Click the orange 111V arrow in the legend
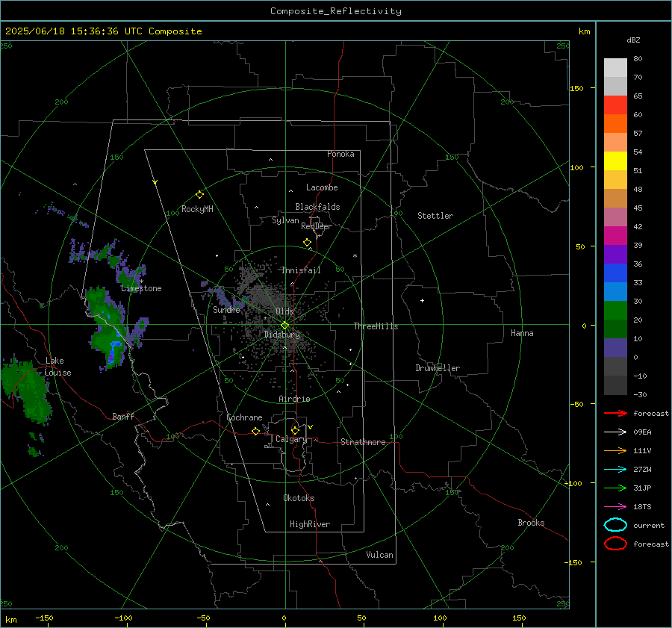The height and width of the screenshot is (628, 672). [615, 450]
